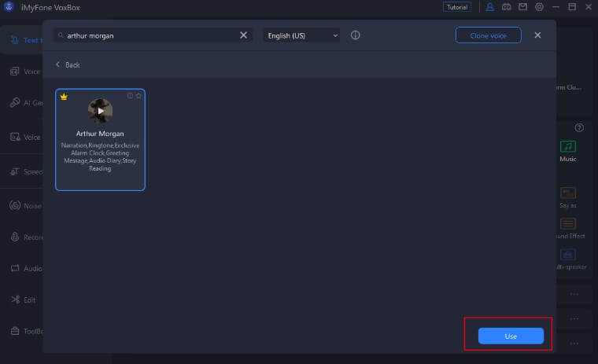The width and height of the screenshot is (598, 364).
Task: Select the Text to speech sidebar item
Action: 23,40
